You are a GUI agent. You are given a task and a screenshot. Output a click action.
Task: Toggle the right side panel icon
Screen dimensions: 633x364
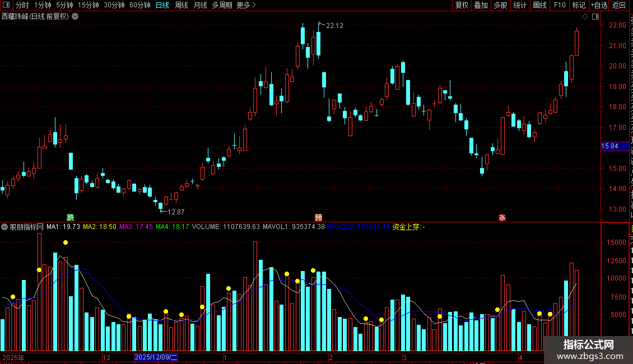(x=595, y=16)
